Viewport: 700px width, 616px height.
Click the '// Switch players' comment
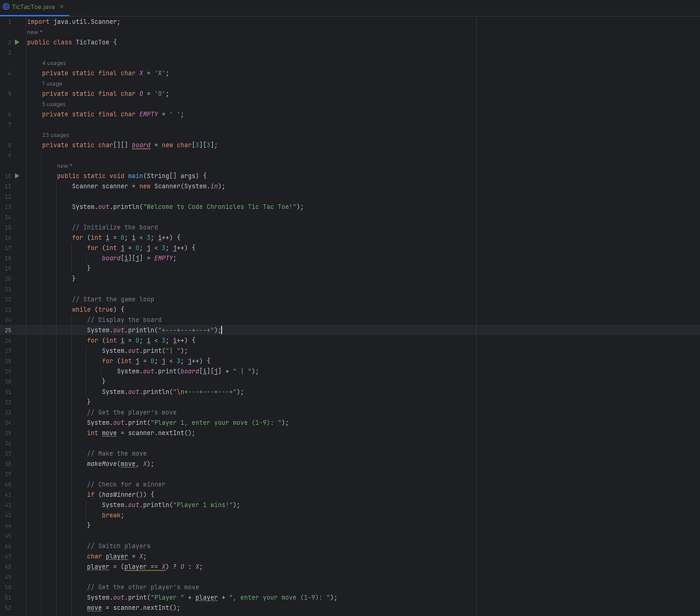(119, 546)
